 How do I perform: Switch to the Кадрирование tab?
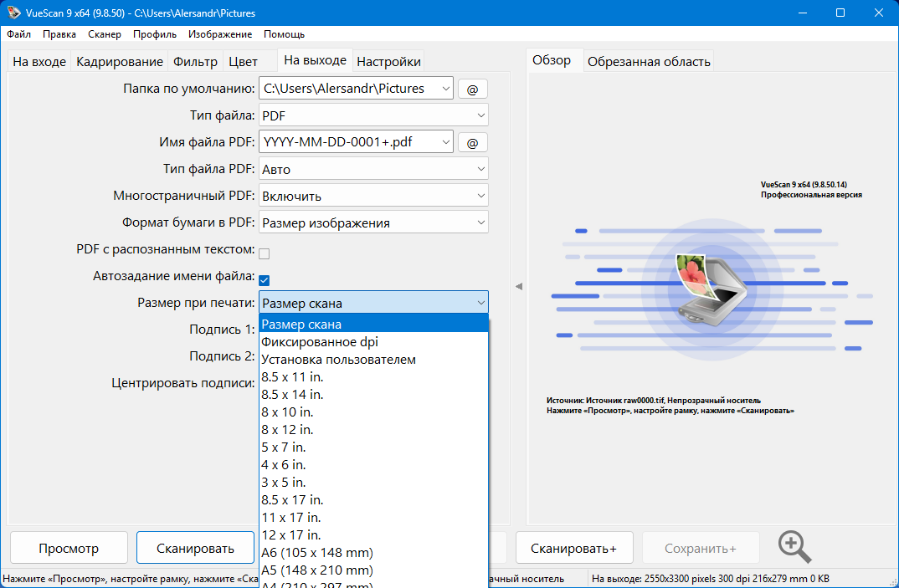tap(120, 62)
